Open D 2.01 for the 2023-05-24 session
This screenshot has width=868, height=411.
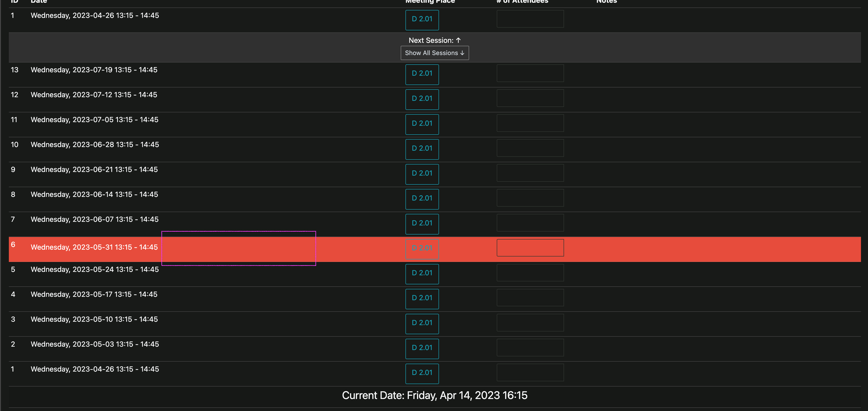coord(422,274)
